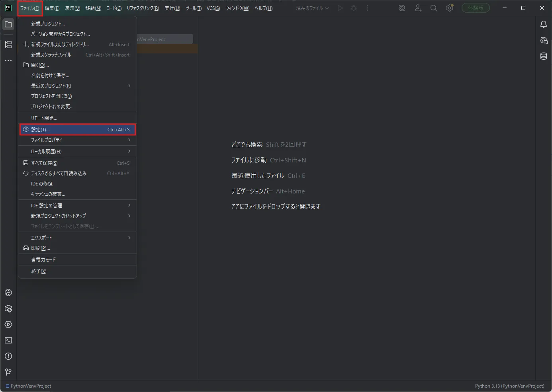
Task: Expand the ローカル履歴 submenu
Action: (x=77, y=151)
